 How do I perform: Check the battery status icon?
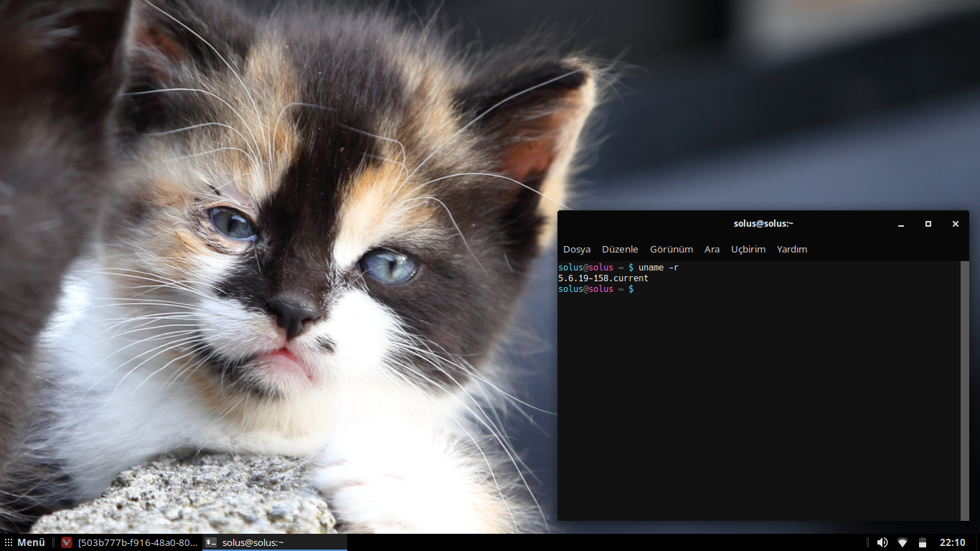pos(923,542)
